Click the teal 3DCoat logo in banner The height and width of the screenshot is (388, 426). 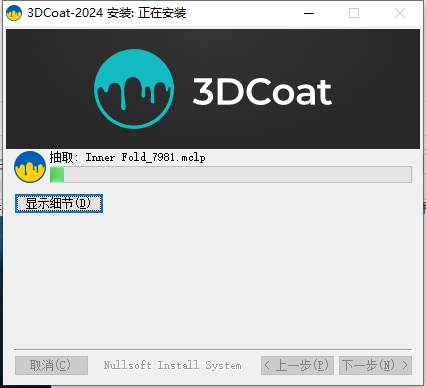tap(134, 89)
